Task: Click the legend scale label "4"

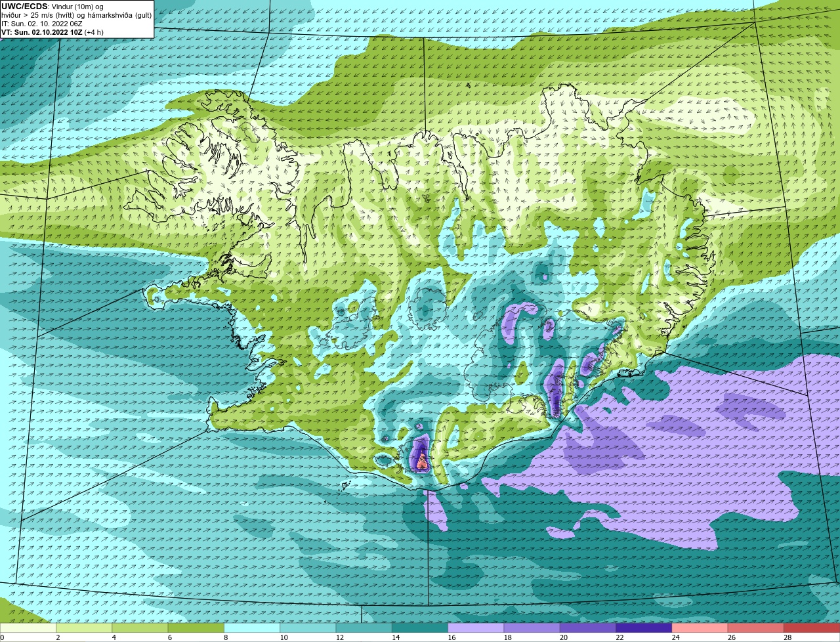Action: click(114, 637)
